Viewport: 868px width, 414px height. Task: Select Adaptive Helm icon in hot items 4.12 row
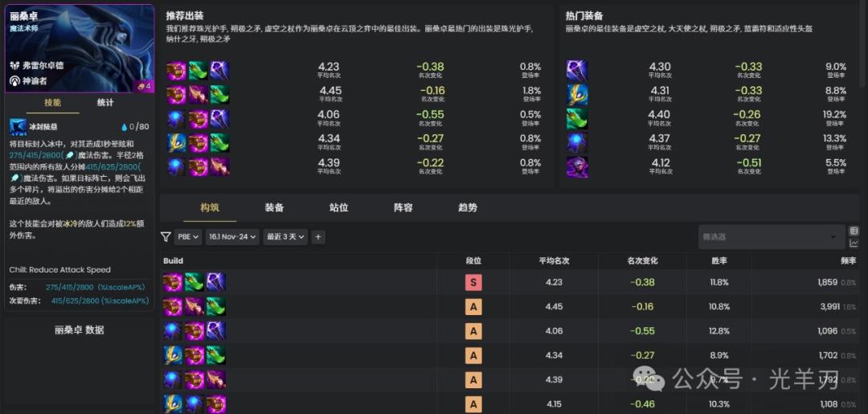tap(577, 166)
